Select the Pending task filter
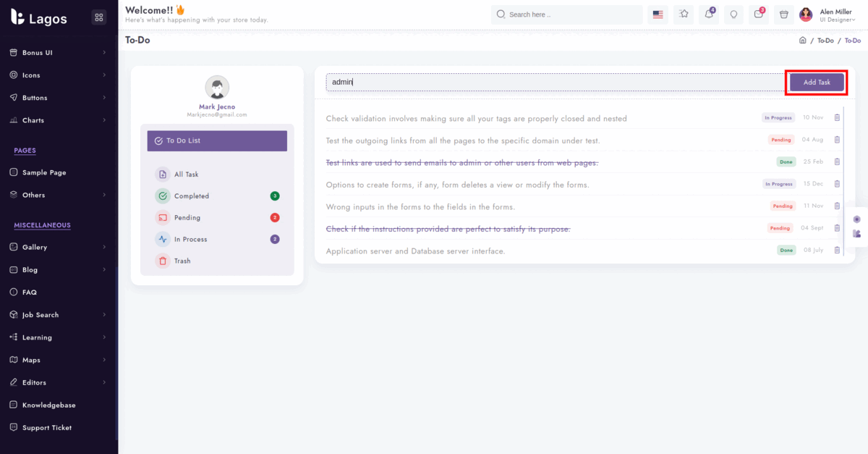 coord(187,218)
